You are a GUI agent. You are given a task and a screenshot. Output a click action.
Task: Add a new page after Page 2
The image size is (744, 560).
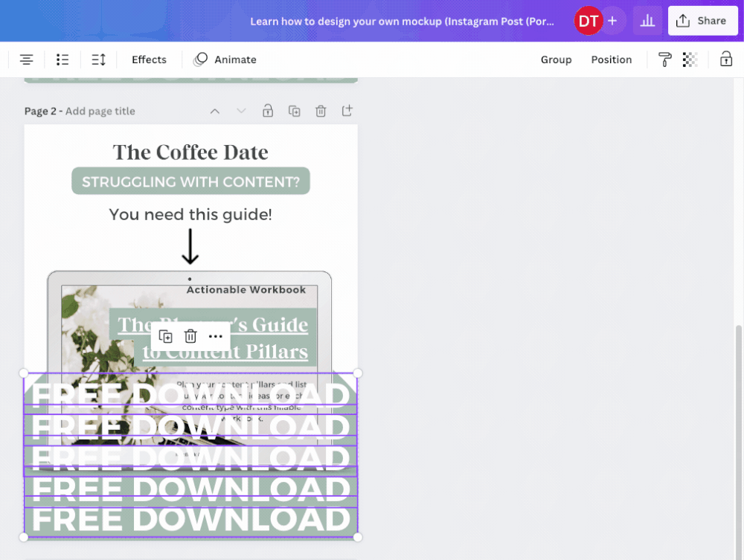[x=347, y=111]
